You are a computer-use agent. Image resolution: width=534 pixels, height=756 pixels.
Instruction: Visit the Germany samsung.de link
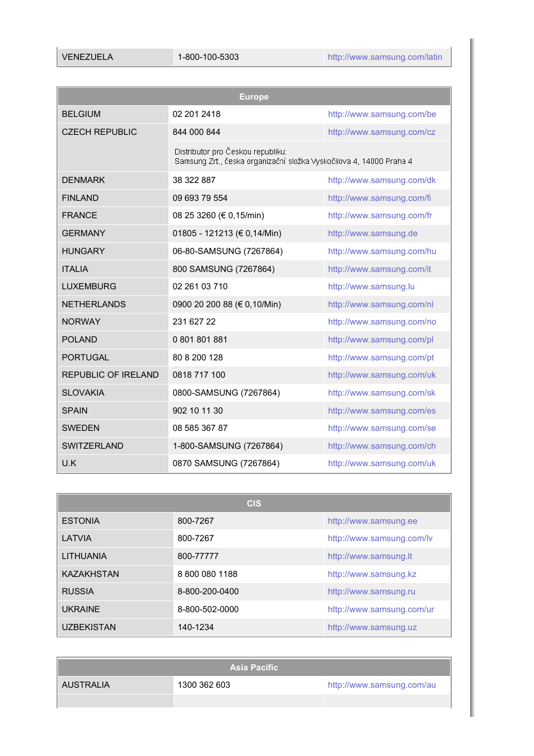point(373,233)
